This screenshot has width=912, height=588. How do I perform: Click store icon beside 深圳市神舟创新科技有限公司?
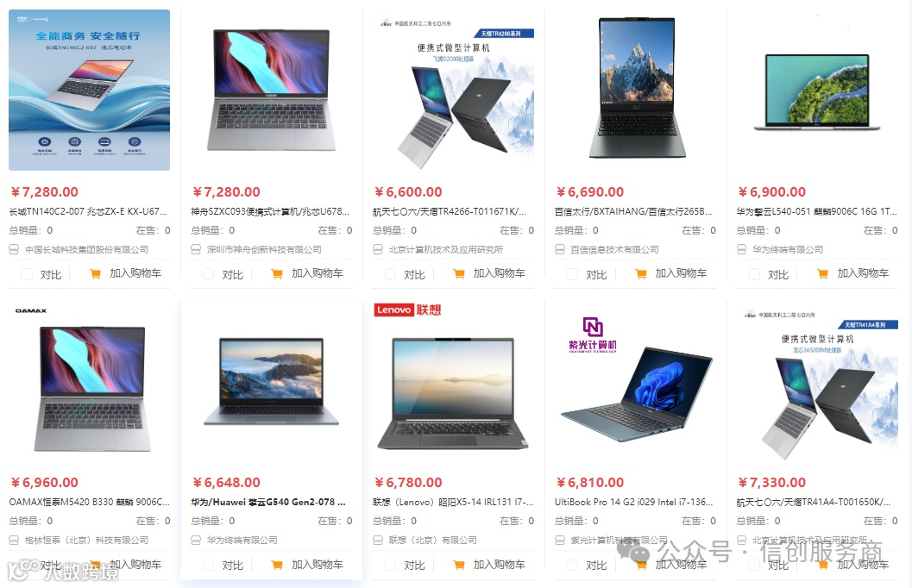tap(196, 249)
